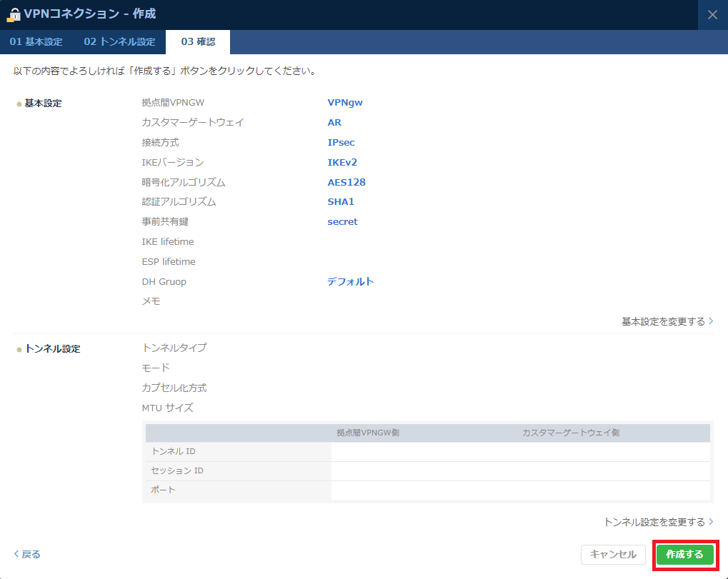Click the AES128 encryption algorithm value
Viewport: 728px width, 579px height.
(346, 182)
